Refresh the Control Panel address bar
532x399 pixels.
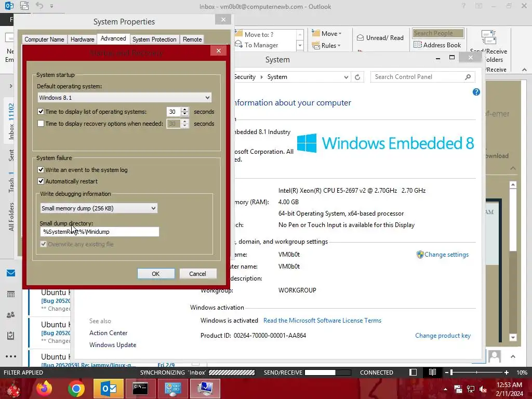(x=357, y=77)
